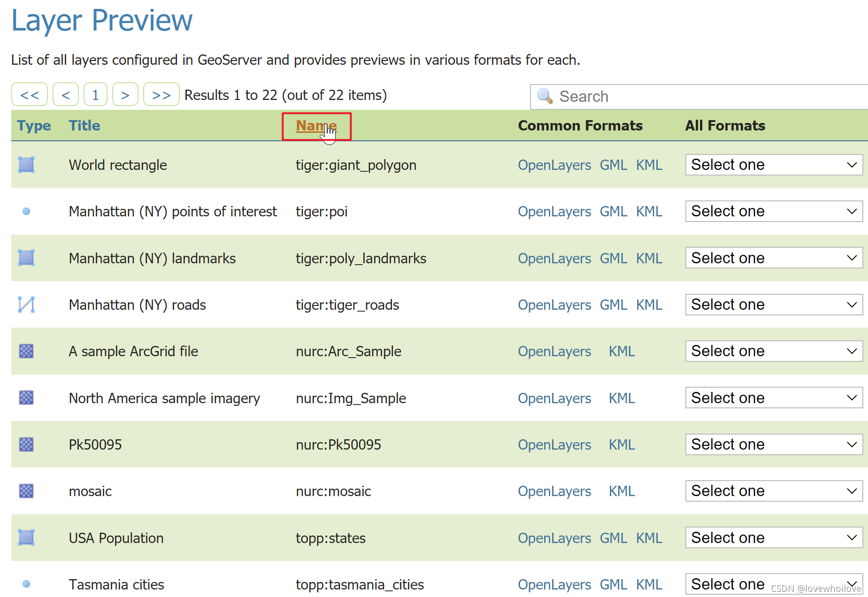Open KML preview for tiger:poi
868x597 pixels.
649,212
